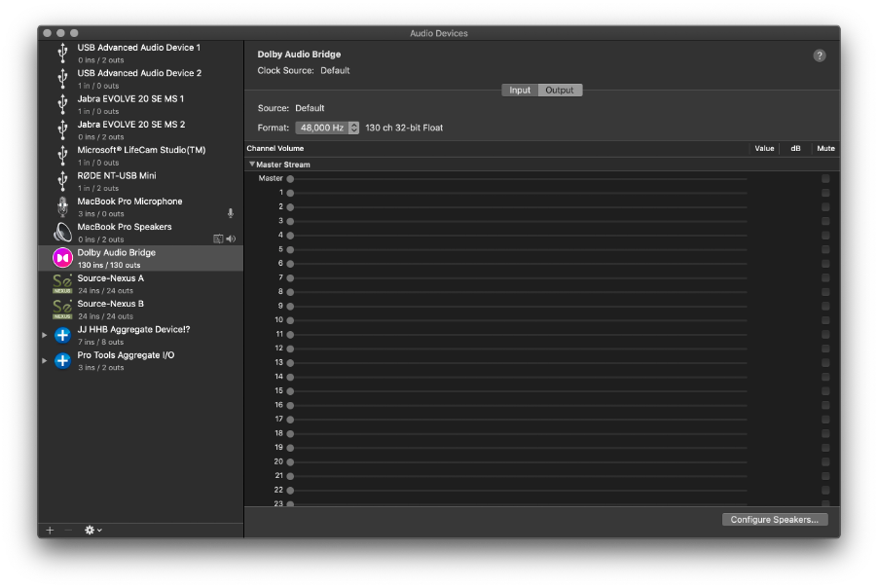Expand the JJ HHB Aggregate Device row
This screenshot has width=878, height=588.
[x=44, y=335]
